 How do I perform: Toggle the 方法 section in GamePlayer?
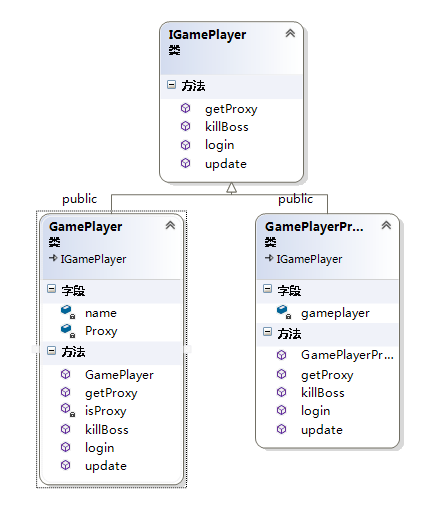(51, 351)
